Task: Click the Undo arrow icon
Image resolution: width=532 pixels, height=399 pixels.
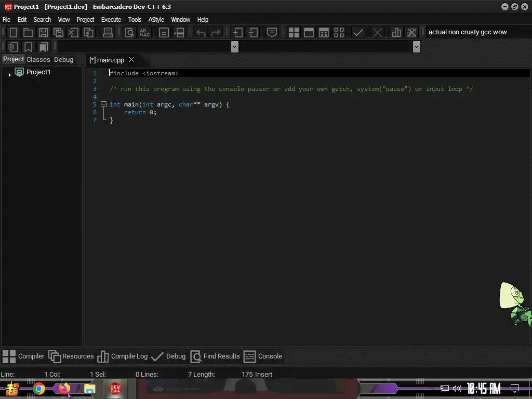Action: click(201, 33)
